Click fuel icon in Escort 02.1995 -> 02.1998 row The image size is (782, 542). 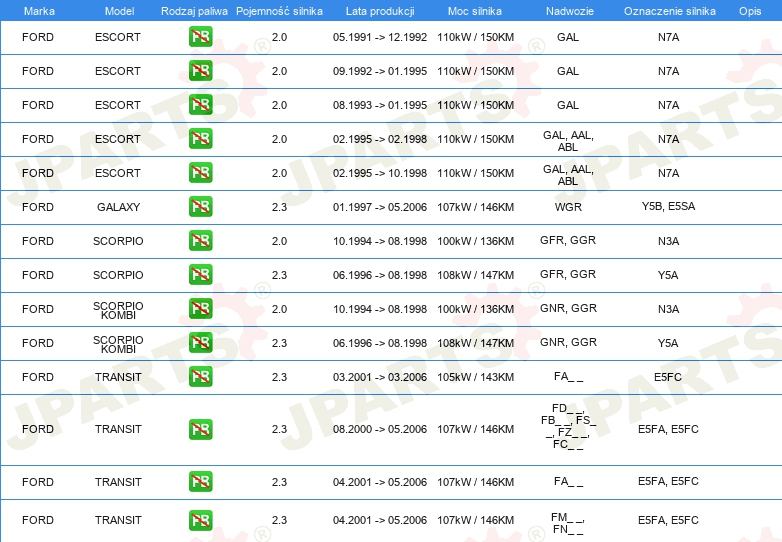200,139
